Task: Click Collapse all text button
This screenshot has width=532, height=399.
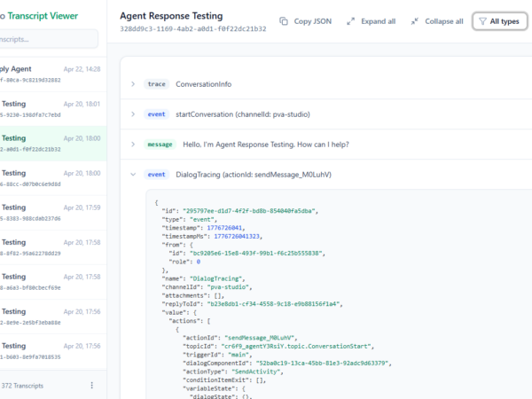Action: coord(444,21)
